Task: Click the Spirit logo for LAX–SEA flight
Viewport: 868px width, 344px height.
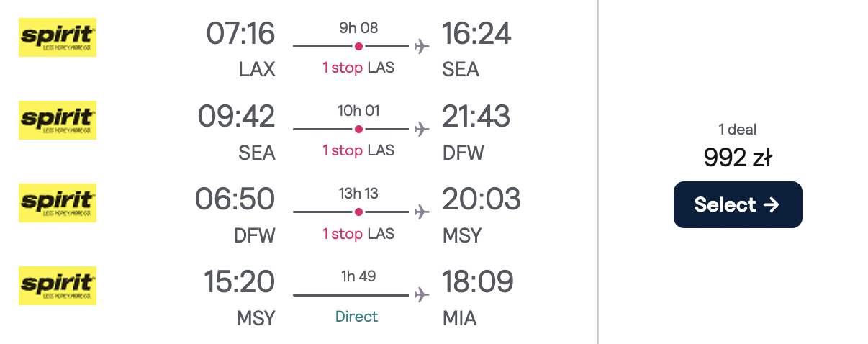Action: pyautogui.click(x=58, y=37)
